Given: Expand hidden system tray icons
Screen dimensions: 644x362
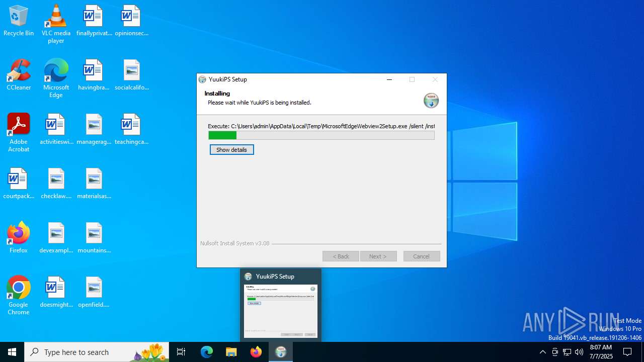Looking at the screenshot, I should pyautogui.click(x=542, y=352).
